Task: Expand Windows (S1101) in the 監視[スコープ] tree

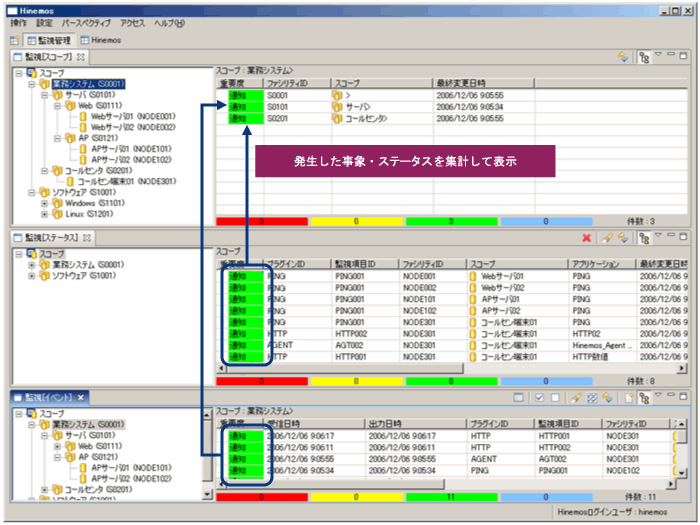Action: coord(44,203)
